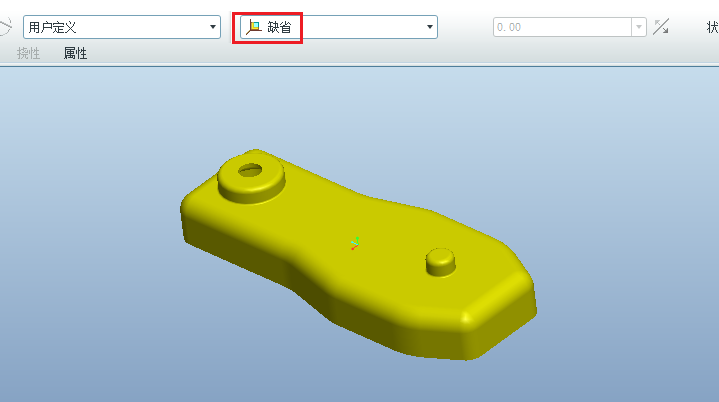
Task: Switch to the 属性 tab
Action: click(75, 54)
